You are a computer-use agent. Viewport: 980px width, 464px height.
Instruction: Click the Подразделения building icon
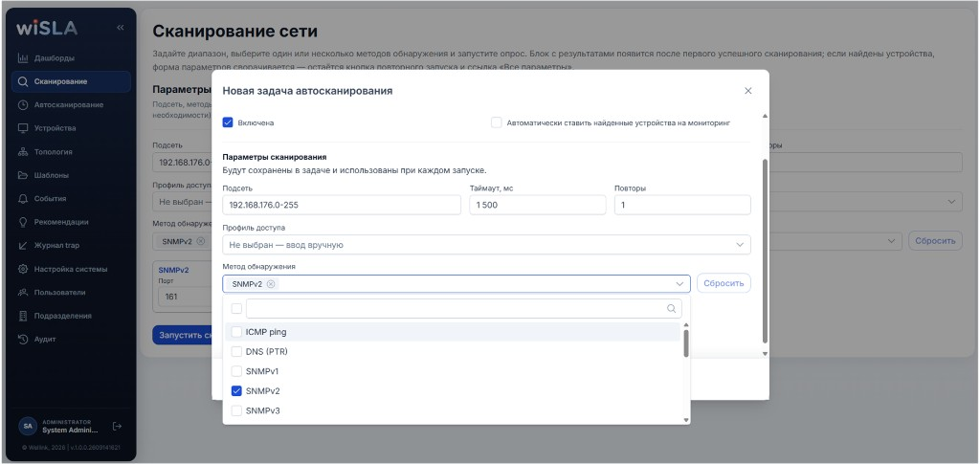[x=23, y=316]
